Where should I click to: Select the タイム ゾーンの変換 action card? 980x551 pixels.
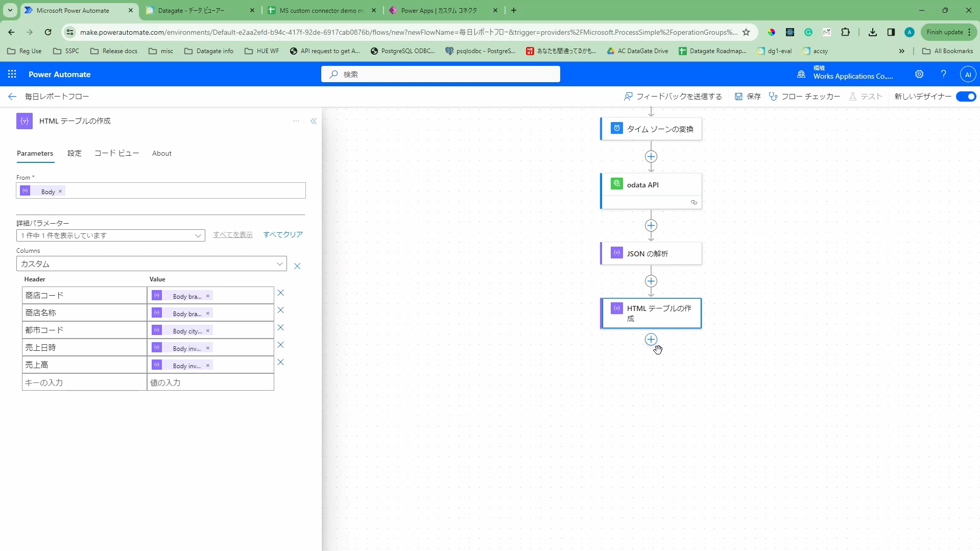pos(651,129)
